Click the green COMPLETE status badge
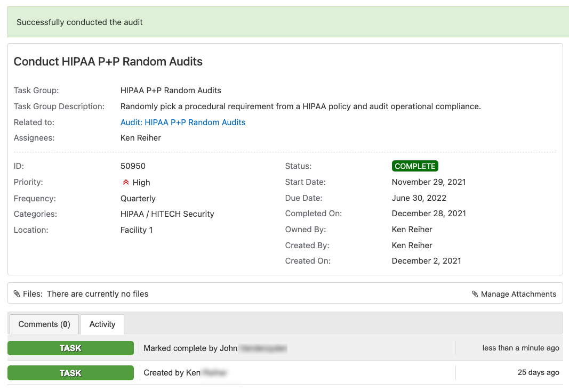This screenshot has height=392, width=569. [x=415, y=166]
